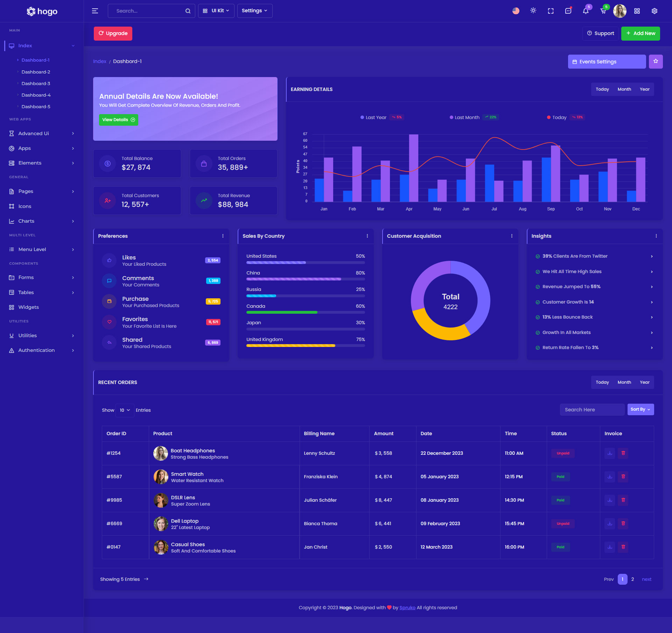Click the star favorite button near Events Settings
Image resolution: width=672 pixels, height=633 pixels.
coord(656,61)
